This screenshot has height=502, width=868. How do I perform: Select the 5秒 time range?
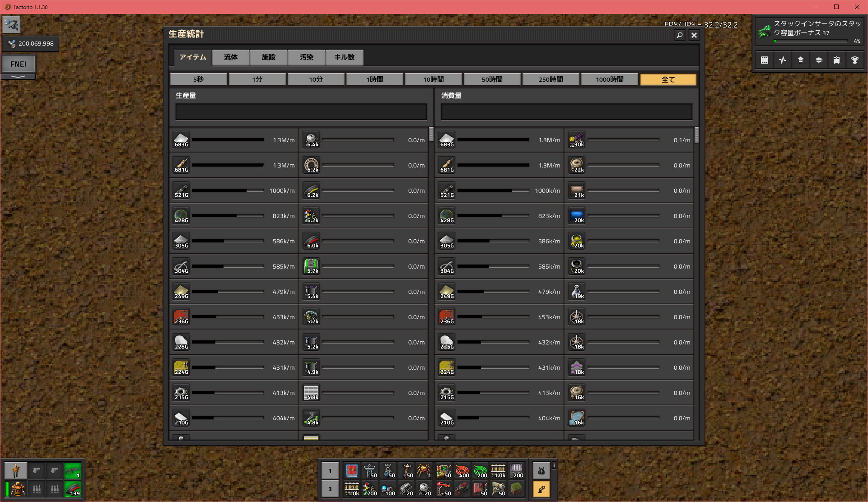[199, 79]
